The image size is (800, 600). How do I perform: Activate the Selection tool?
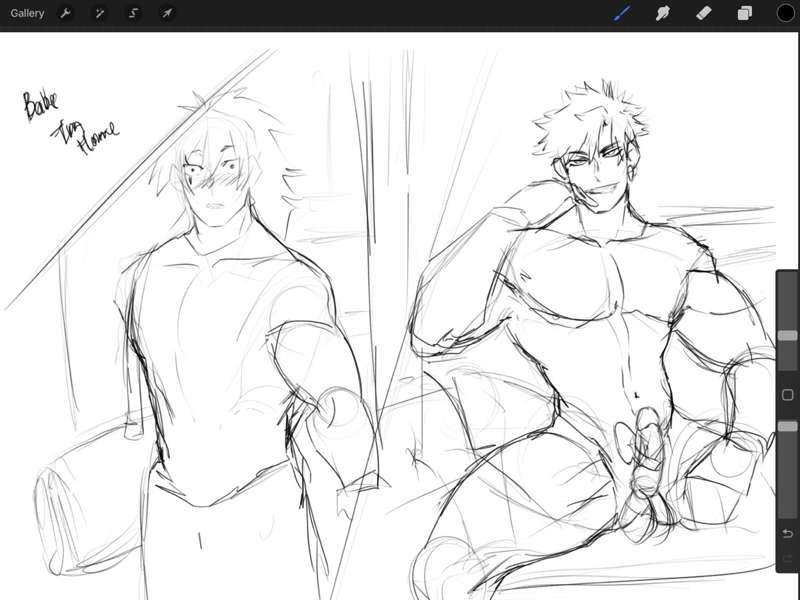coord(133,13)
